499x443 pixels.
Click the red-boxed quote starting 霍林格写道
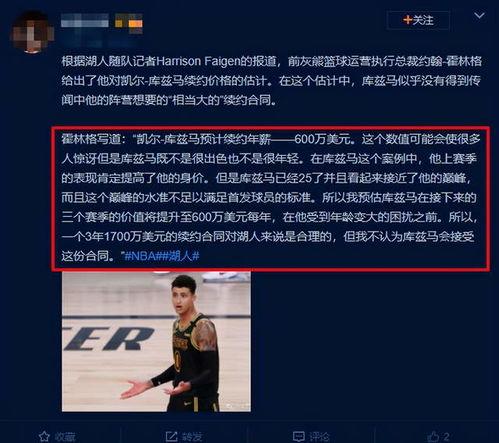pyautogui.click(x=271, y=197)
